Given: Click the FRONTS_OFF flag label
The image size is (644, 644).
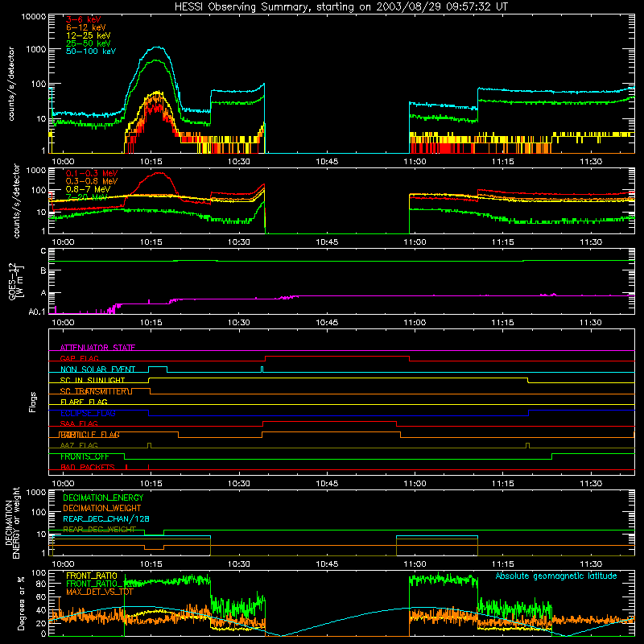Looking at the screenshot, I should (x=85, y=456).
